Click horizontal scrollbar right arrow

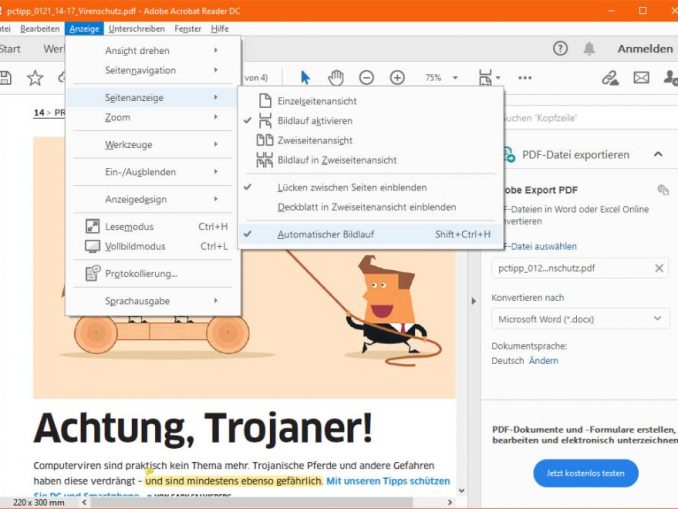click(x=450, y=503)
